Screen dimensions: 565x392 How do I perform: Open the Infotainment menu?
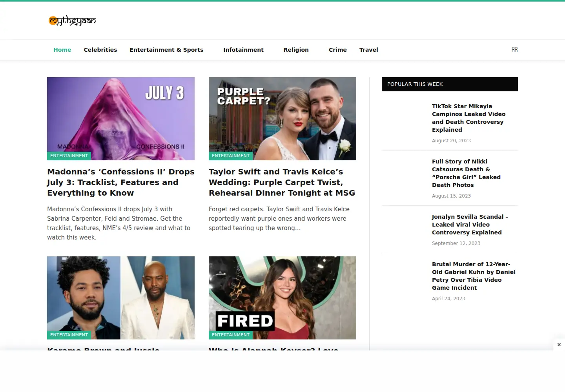click(243, 50)
